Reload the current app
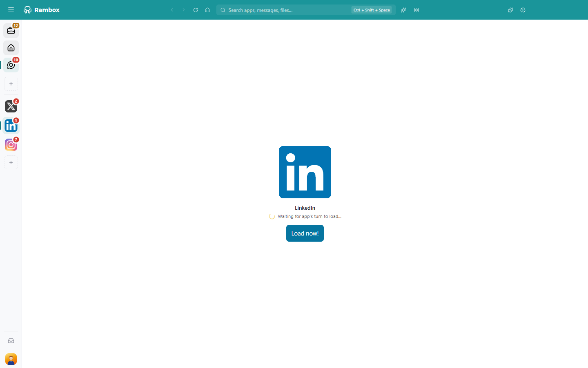 [196, 10]
